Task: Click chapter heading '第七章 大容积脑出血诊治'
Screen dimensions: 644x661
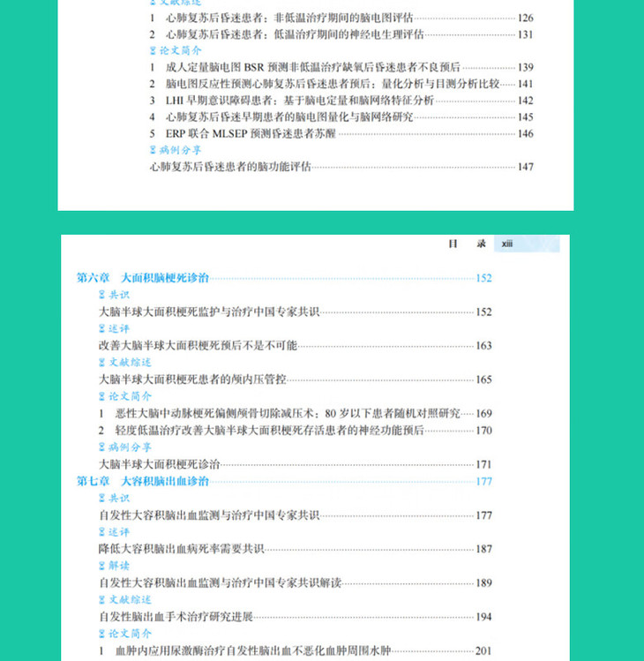Action: (x=142, y=481)
